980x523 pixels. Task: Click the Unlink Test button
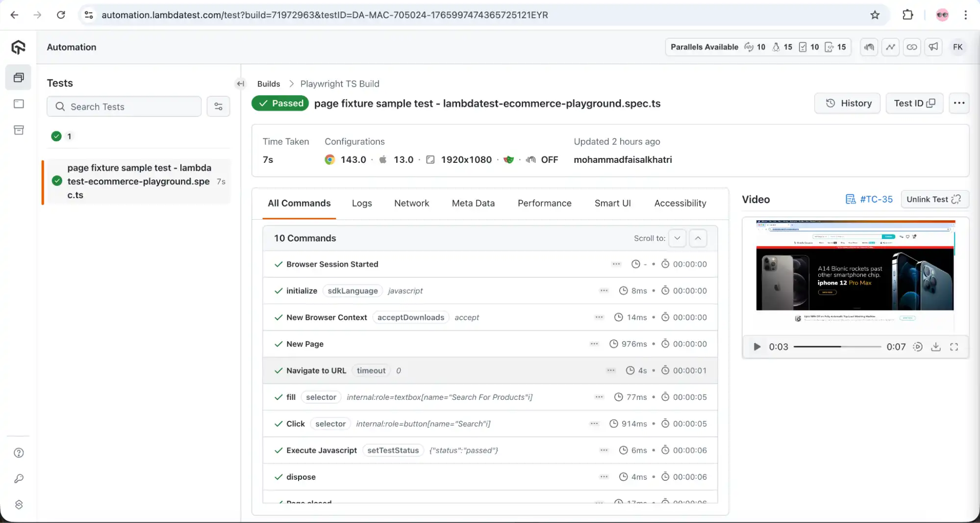tap(934, 199)
